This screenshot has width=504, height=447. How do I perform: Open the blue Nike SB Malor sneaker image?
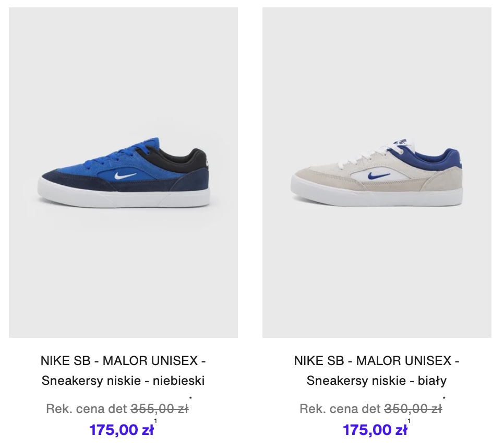pyautogui.click(x=124, y=172)
